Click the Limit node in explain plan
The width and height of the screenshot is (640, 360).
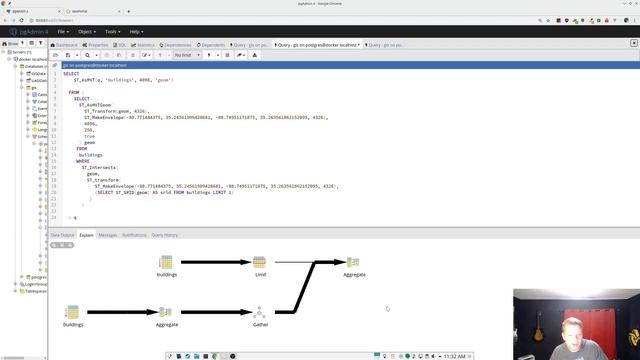260,262
